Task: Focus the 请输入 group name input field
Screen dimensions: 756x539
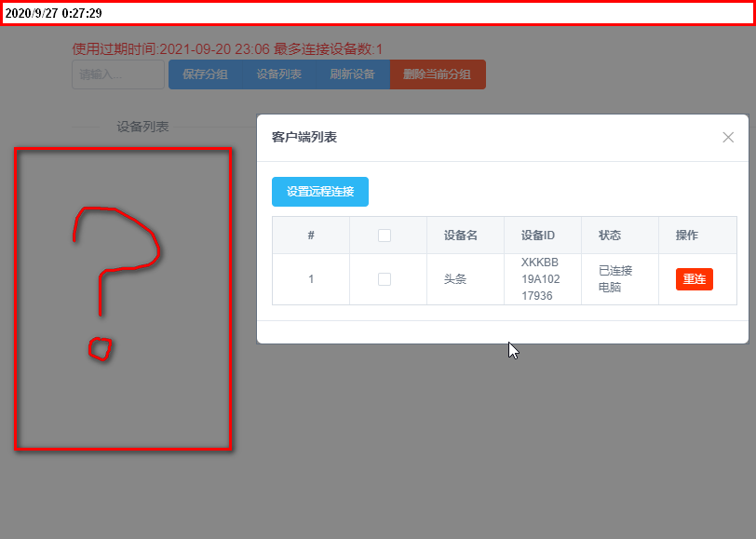Action: tap(118, 74)
